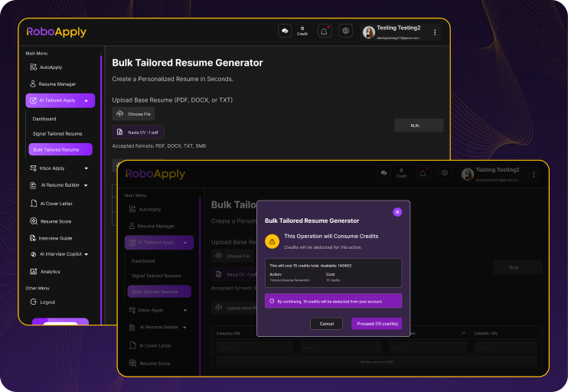
Task: Click the Proceed (15 credits) button
Action: pos(377,324)
